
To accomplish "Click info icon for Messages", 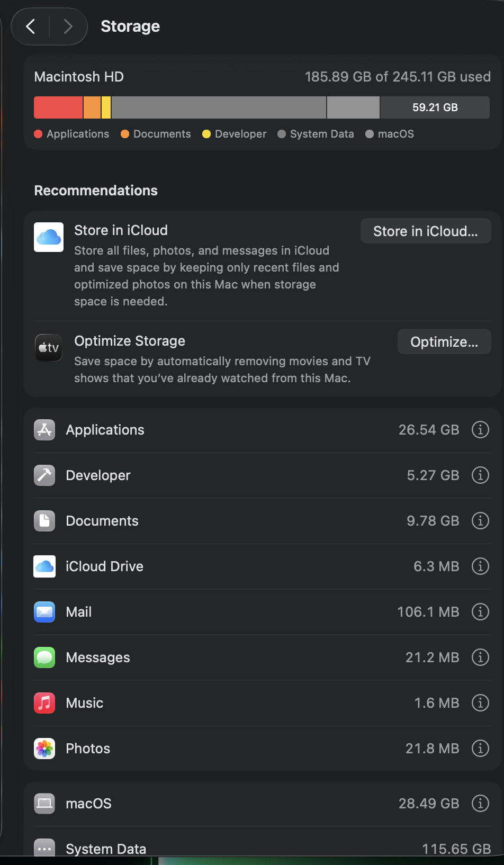I will coord(480,657).
